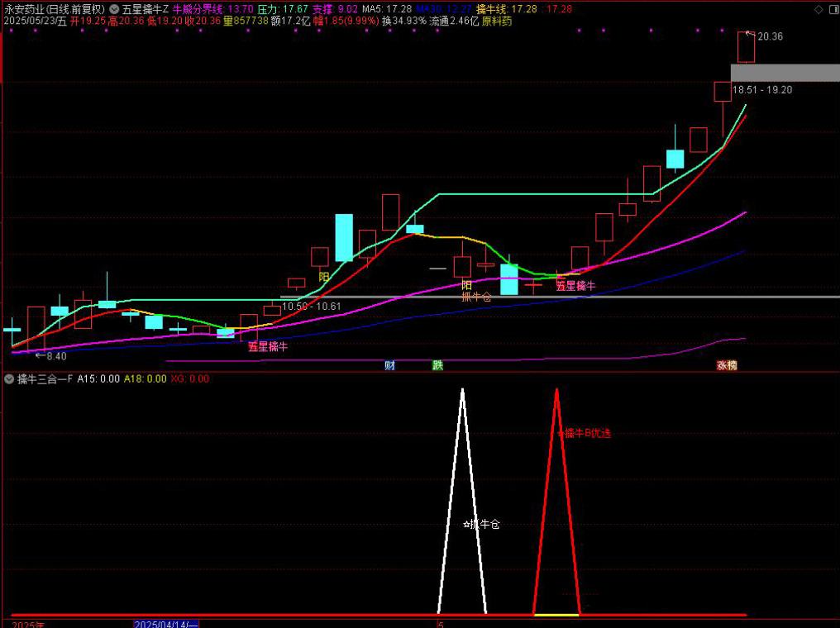Expand the 五星擒牛Z indicator dropdown arrow
840x628 pixels.
pyautogui.click(x=113, y=9)
